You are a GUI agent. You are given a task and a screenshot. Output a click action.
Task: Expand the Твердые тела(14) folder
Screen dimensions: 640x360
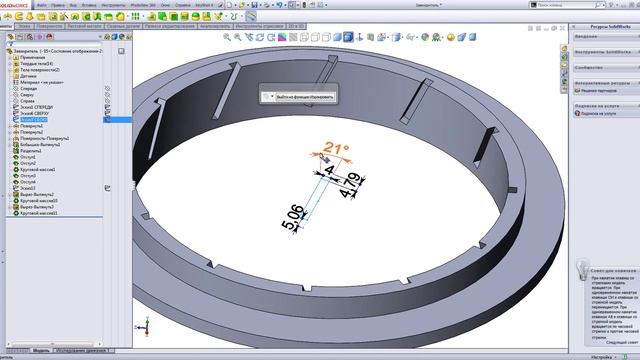coord(10,64)
